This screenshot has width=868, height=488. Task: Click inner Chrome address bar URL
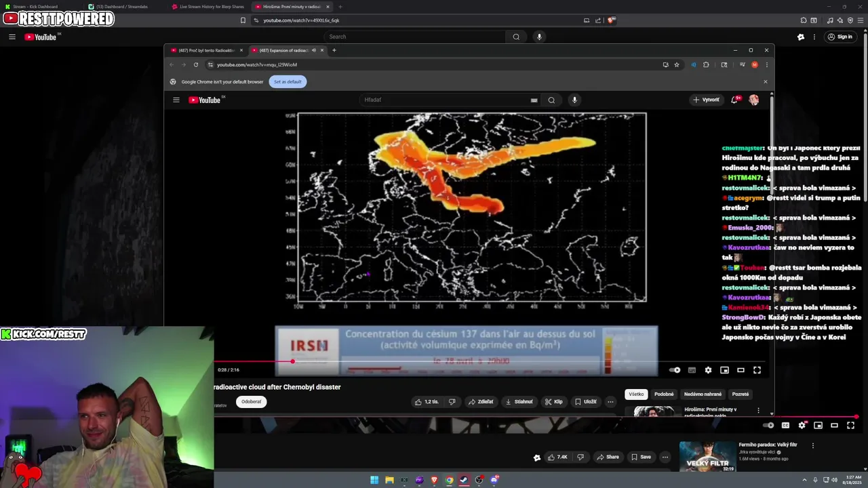tap(257, 64)
